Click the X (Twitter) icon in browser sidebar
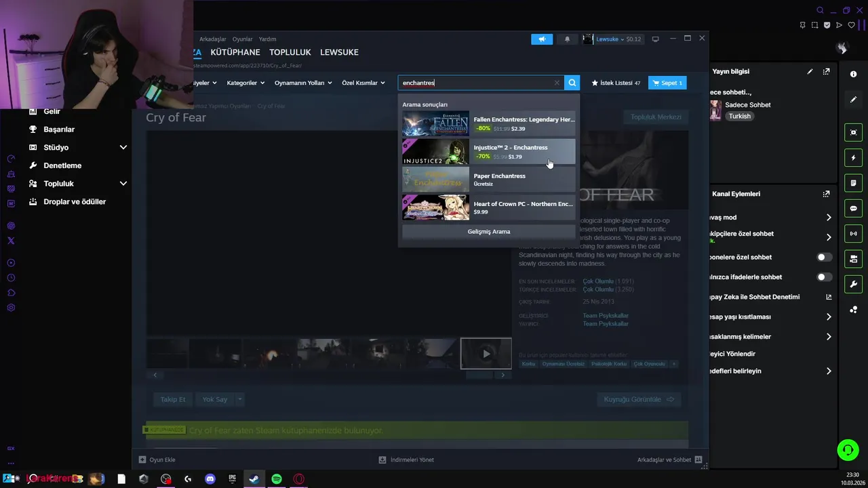868x488 pixels. [11, 241]
